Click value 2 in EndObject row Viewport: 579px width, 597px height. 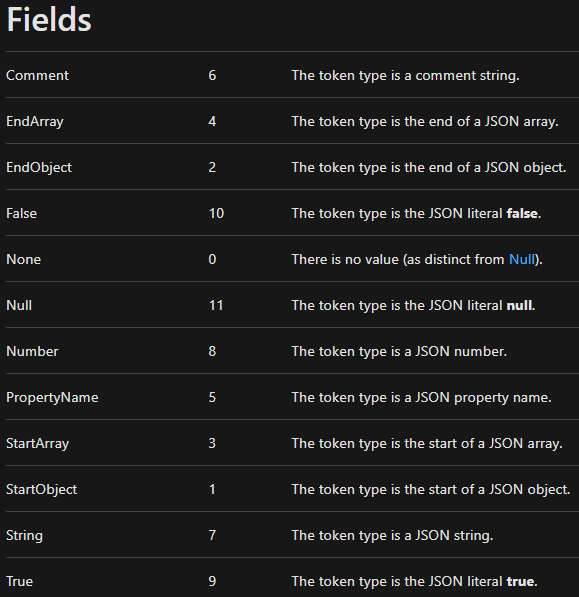212,168
